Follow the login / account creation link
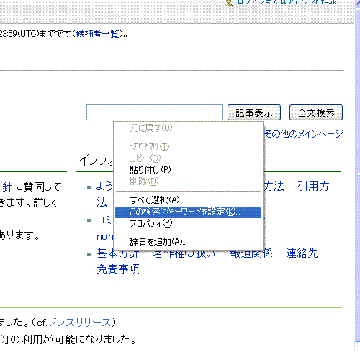 286,2
